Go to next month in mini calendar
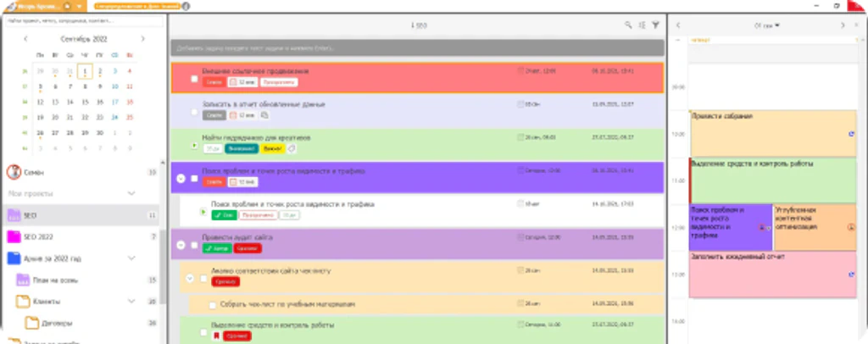The width and height of the screenshot is (868, 344). coord(142,39)
